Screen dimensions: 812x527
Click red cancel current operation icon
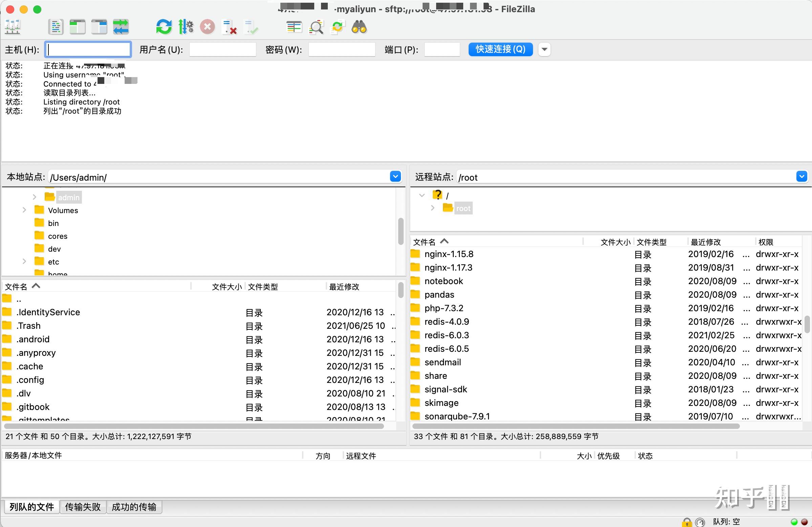(207, 27)
